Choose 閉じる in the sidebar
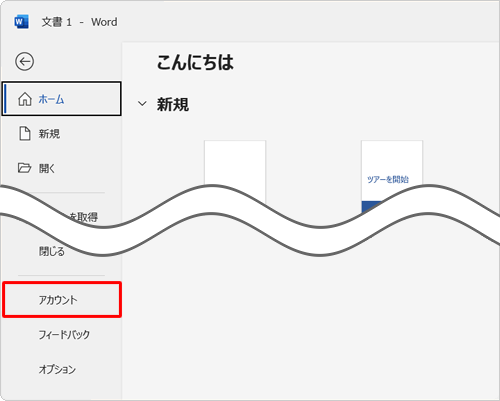 point(52,251)
